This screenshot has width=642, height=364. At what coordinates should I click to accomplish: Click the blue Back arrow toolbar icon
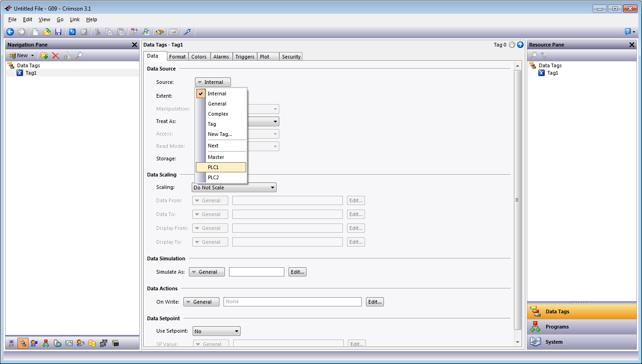10,32
